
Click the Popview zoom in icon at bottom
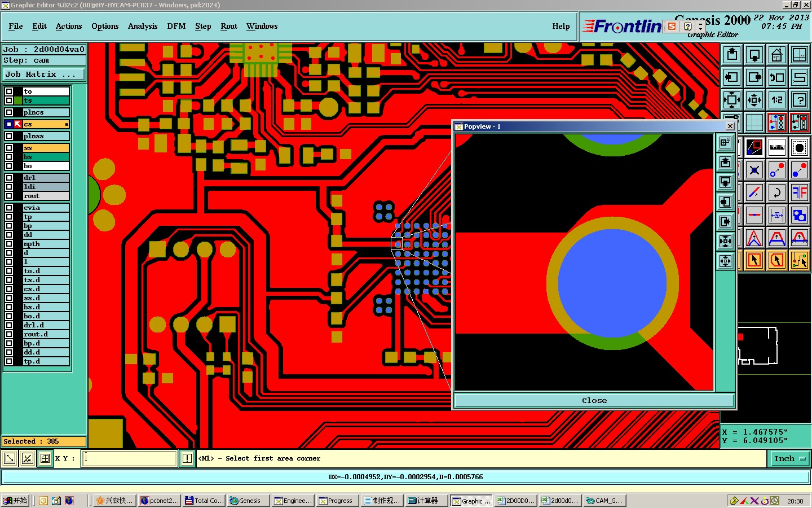pyautogui.click(x=726, y=261)
